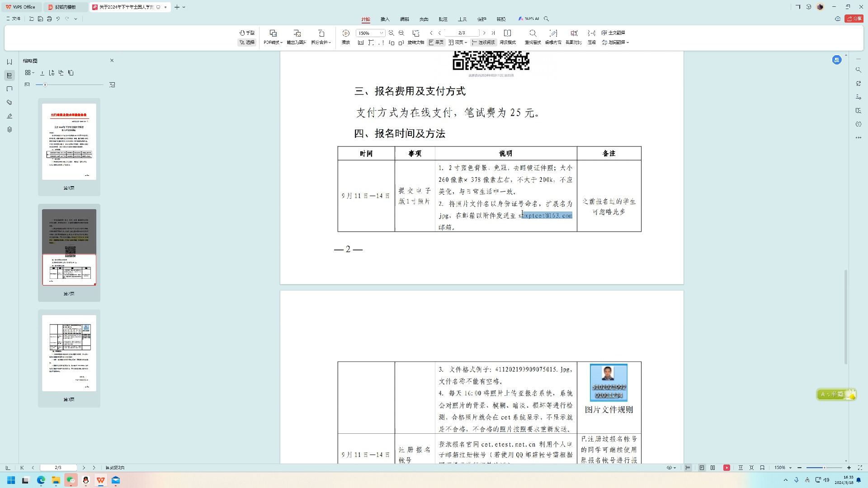Open the zoom percentage dropdown

coord(381,33)
